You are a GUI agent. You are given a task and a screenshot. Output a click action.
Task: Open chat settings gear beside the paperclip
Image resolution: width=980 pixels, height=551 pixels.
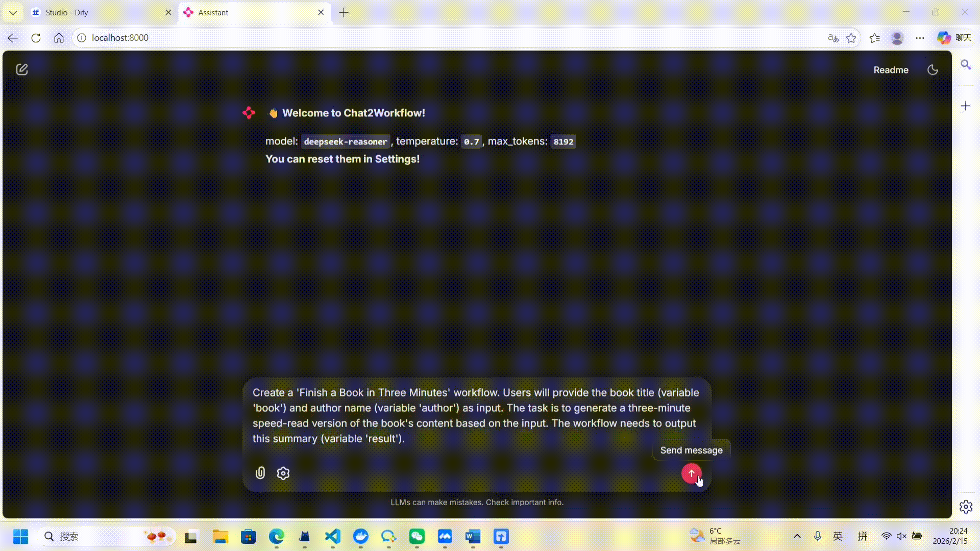(283, 473)
